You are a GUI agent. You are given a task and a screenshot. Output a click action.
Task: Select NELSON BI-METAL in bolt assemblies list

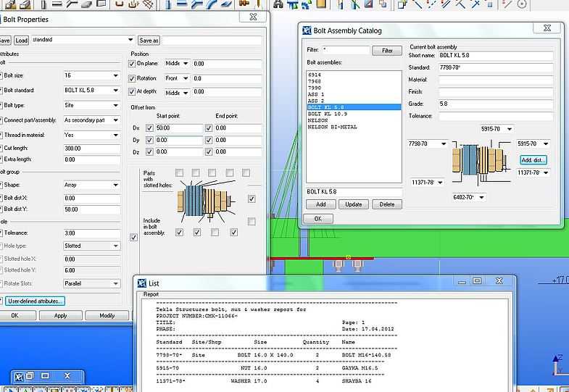[x=333, y=127]
